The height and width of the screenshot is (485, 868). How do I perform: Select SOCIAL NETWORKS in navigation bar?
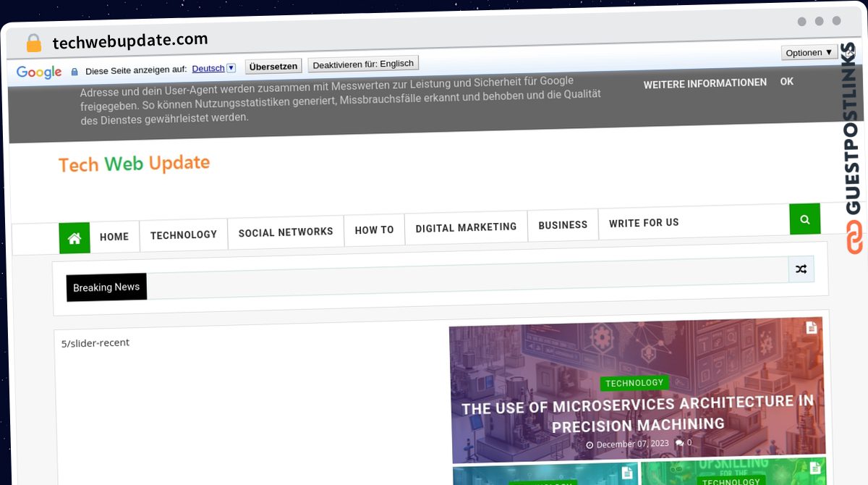pos(286,232)
